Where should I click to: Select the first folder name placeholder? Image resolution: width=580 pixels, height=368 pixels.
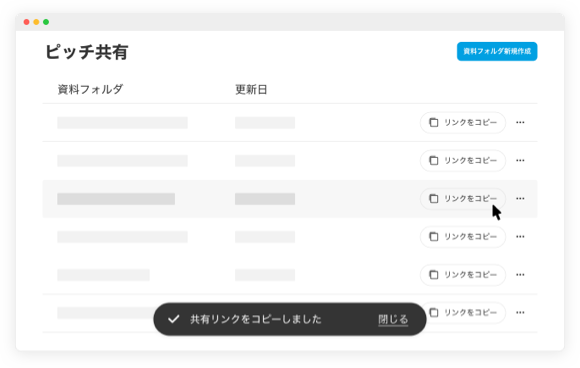[x=122, y=123]
